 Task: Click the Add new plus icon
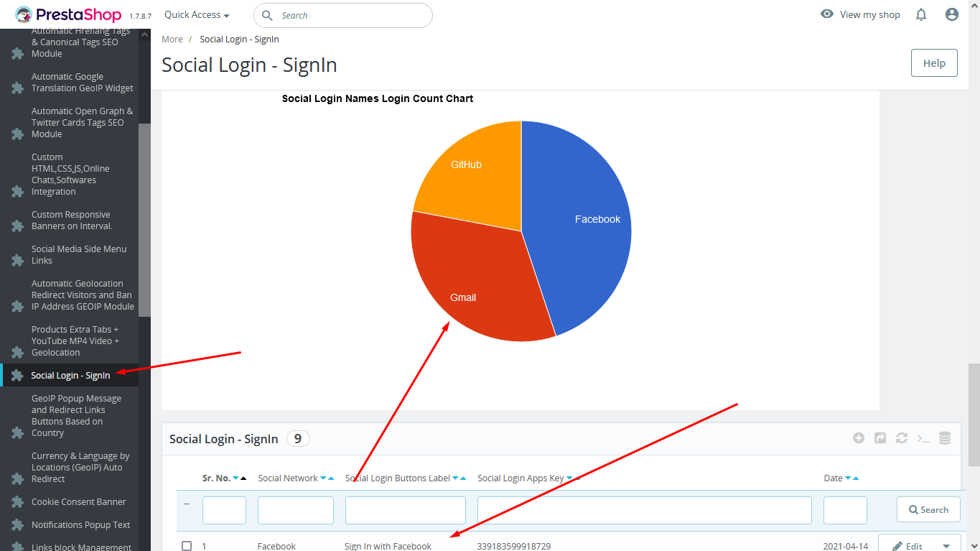pos(859,438)
